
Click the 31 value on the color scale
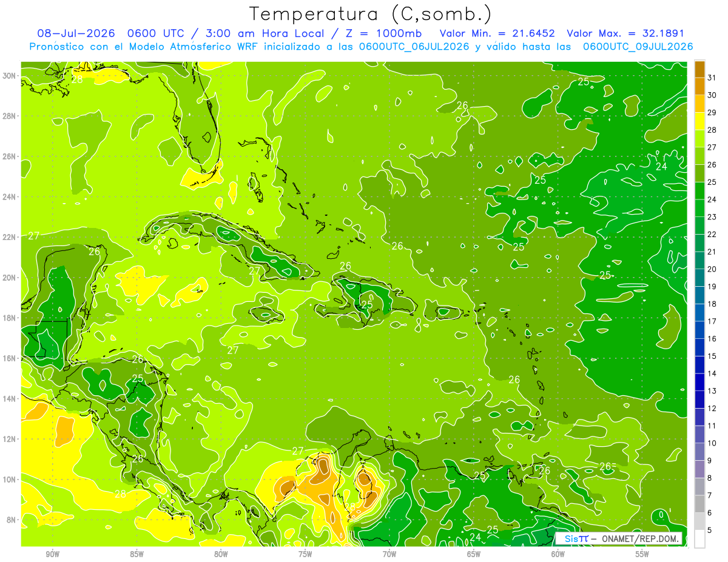pos(712,78)
